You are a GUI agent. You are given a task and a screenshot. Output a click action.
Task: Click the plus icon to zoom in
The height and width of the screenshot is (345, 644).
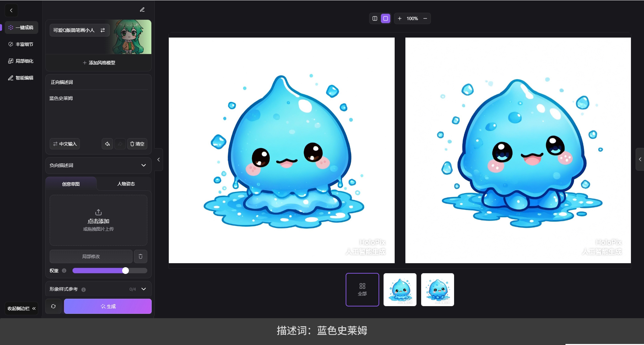pyautogui.click(x=400, y=18)
